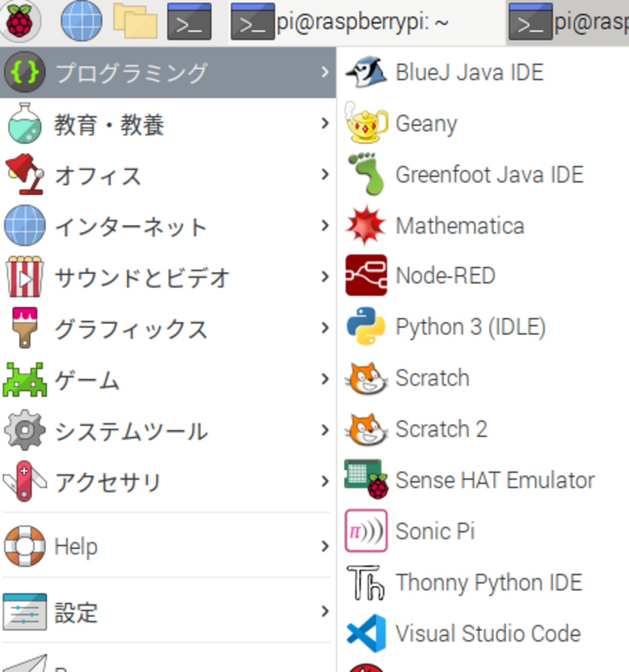Launch Visual Studio Code
The height and width of the screenshot is (672, 629).
pos(484,633)
